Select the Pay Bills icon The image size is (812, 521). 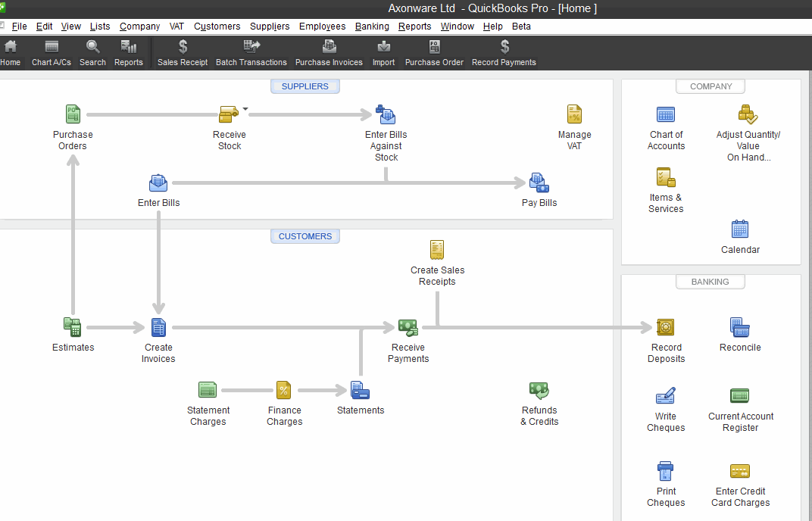point(539,183)
